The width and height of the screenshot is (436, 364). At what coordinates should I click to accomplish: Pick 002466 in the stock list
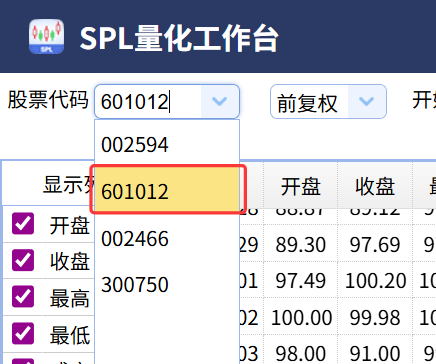tap(167, 238)
